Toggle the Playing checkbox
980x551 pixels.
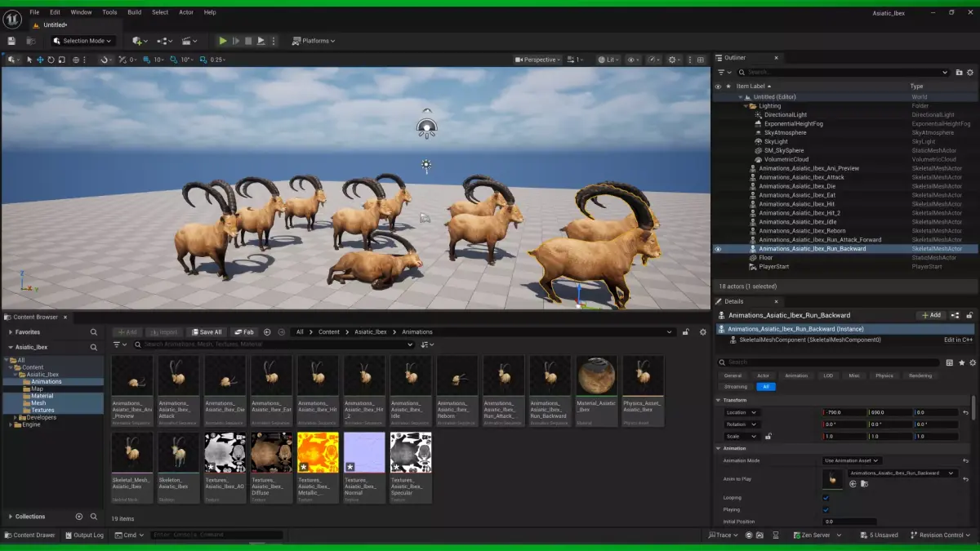[826, 510]
